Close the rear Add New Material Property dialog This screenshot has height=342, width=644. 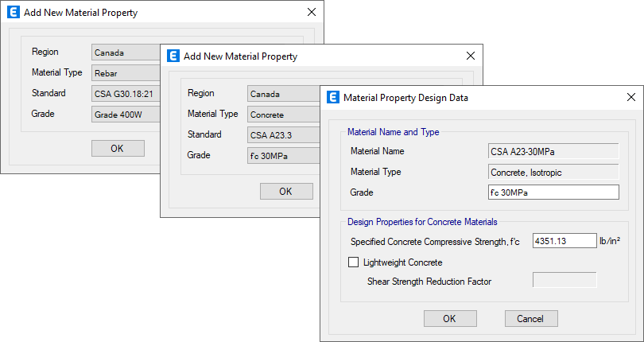(x=312, y=14)
